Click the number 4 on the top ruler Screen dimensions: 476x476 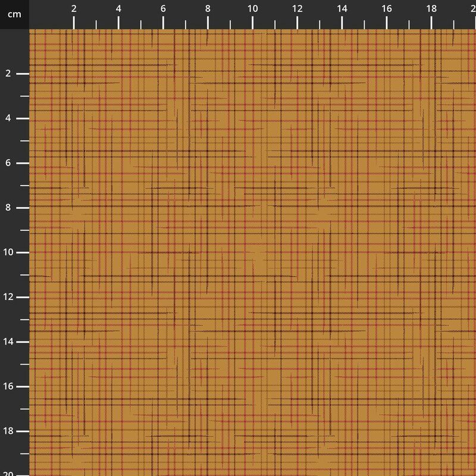[118, 10]
